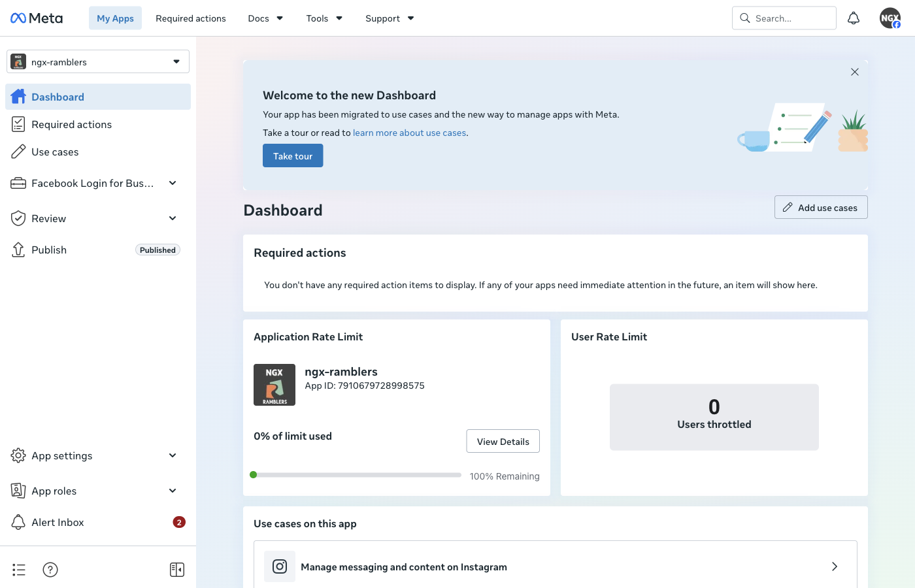
Task: Click the Facebook Login briefcase icon
Action: pyautogui.click(x=18, y=183)
